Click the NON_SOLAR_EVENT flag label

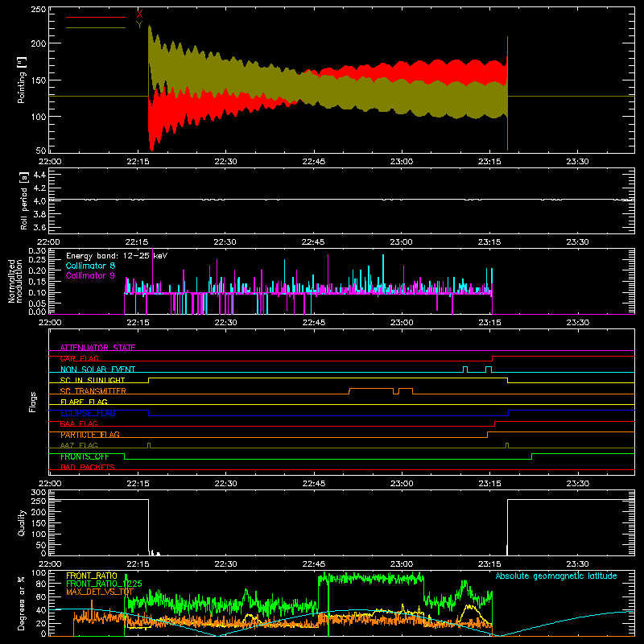pos(97,369)
